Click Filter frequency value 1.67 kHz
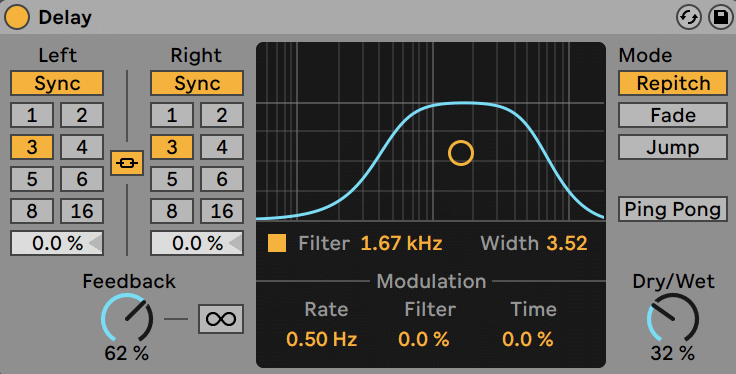Screen dimensions: 736x374 pos(401,243)
